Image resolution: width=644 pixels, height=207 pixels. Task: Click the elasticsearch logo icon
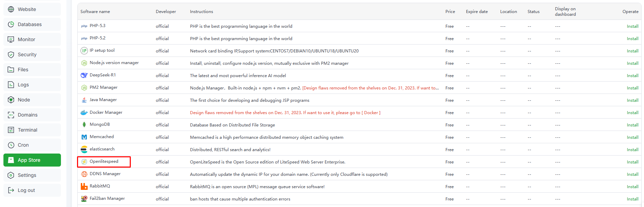(84, 149)
